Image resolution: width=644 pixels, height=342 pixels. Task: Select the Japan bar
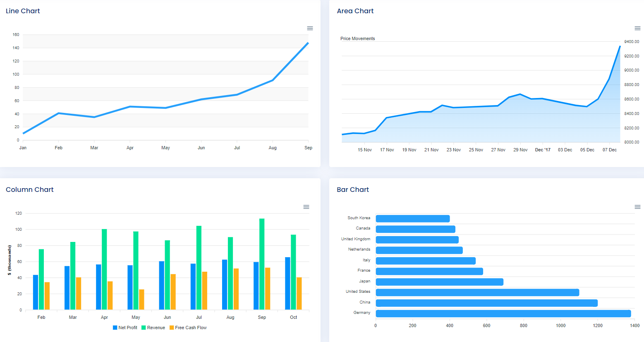[x=439, y=282]
